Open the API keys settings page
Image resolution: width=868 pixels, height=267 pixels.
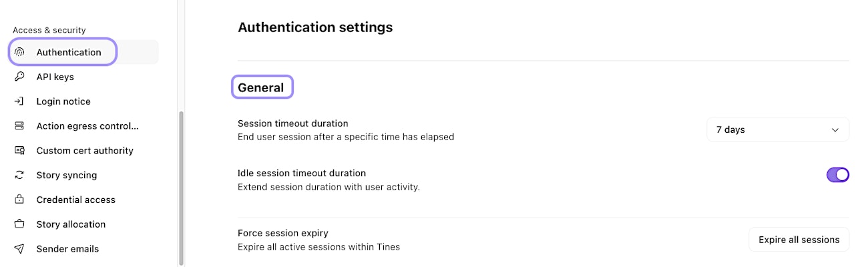pyautogui.click(x=55, y=77)
